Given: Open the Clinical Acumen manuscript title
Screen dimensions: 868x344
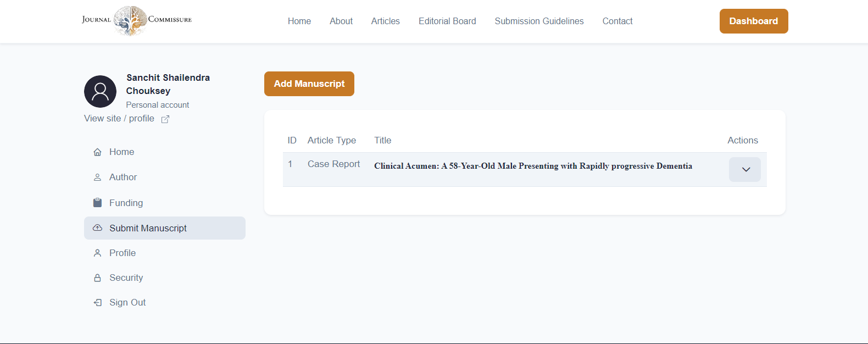Looking at the screenshot, I should pyautogui.click(x=533, y=166).
